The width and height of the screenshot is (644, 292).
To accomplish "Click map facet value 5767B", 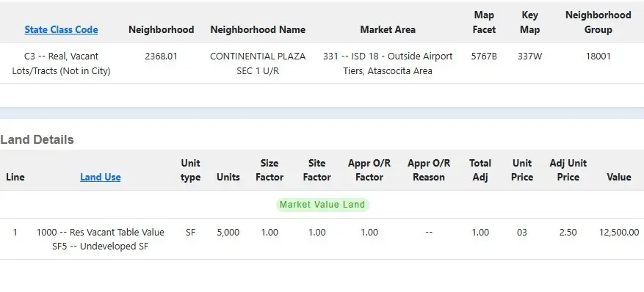I will coord(484,56).
